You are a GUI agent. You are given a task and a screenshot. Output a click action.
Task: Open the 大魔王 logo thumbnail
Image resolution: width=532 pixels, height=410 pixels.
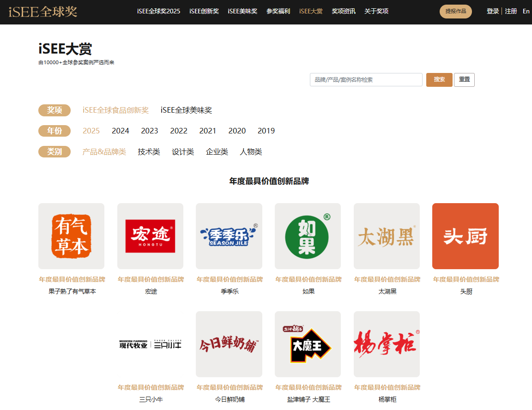coord(308,344)
